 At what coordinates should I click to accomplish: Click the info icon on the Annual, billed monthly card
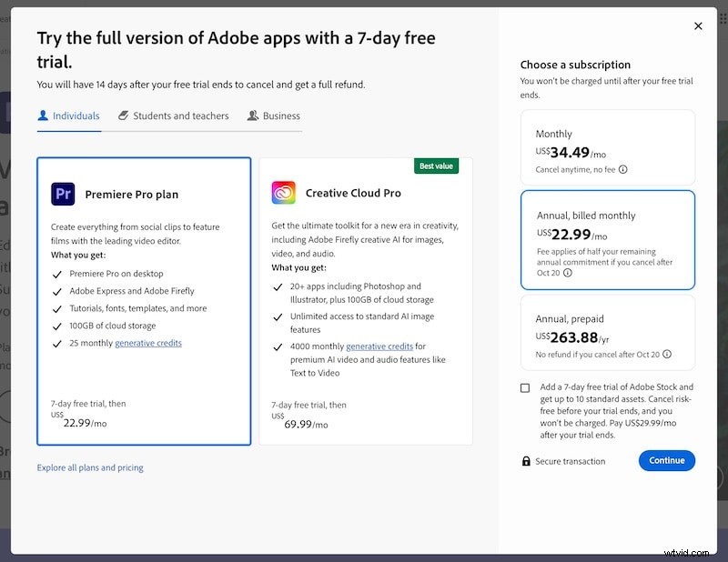[x=568, y=271]
